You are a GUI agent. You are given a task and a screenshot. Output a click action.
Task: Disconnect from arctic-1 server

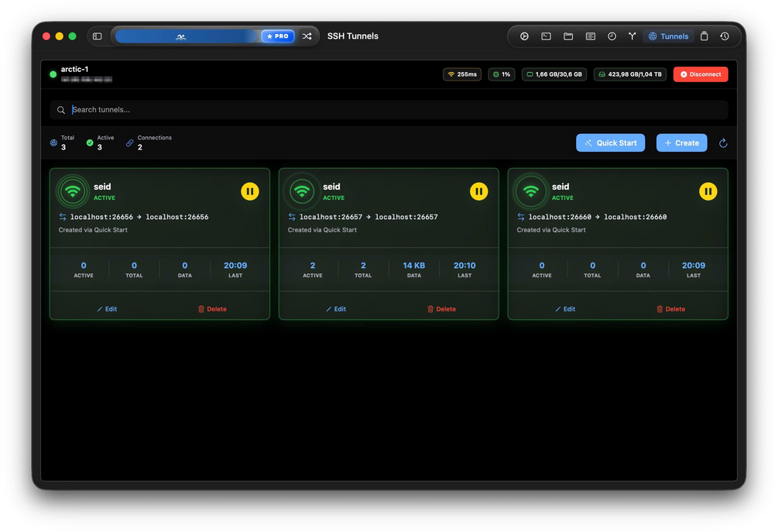(x=701, y=74)
